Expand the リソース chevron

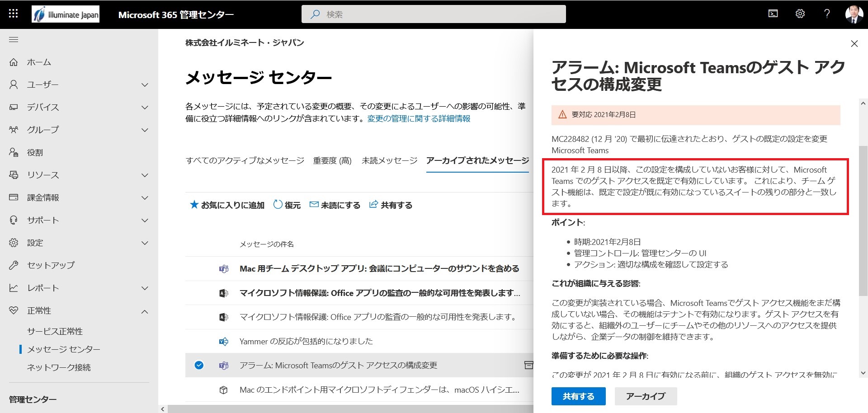(145, 175)
